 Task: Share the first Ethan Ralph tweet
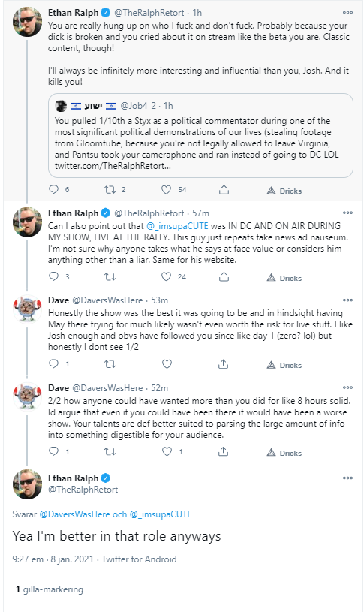[x=224, y=190]
